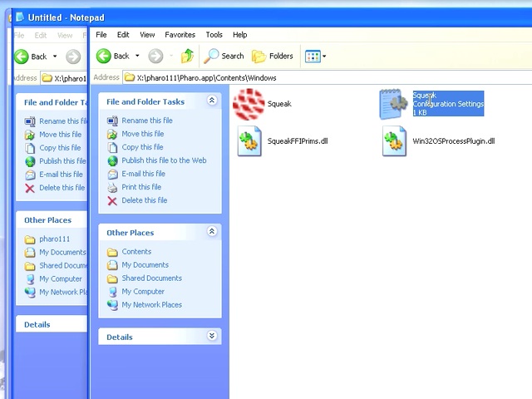This screenshot has height=399, width=532.
Task: Click Rename this file link
Action: click(147, 121)
